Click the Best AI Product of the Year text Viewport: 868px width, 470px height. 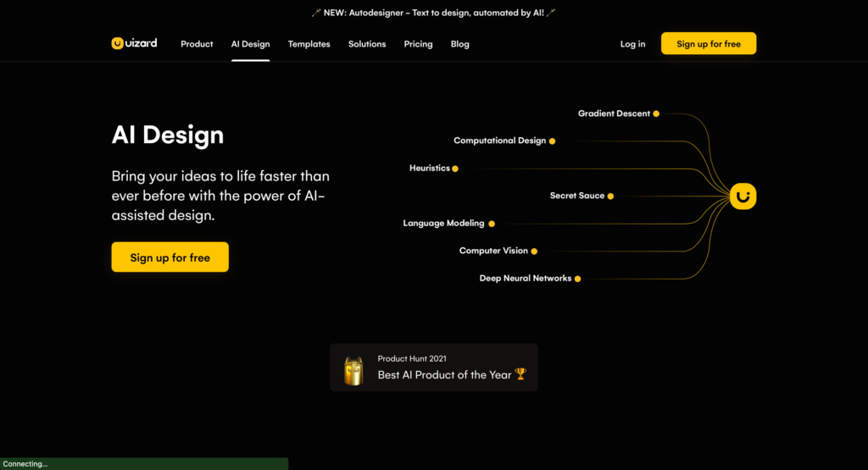444,375
